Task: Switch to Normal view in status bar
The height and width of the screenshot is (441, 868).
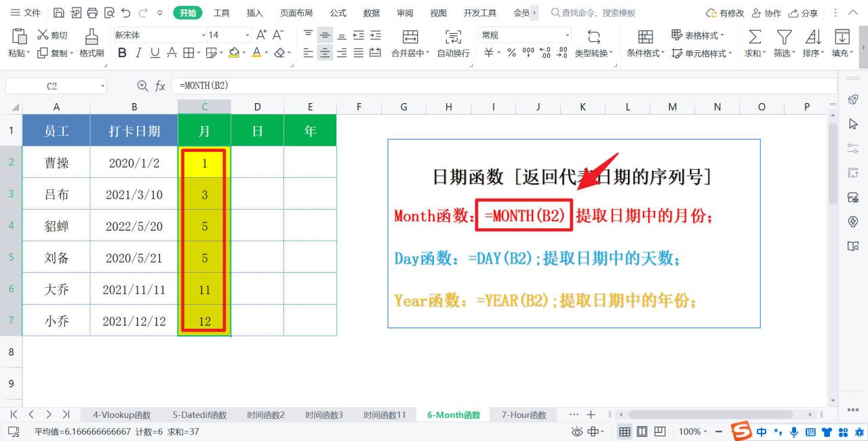Action: point(625,432)
